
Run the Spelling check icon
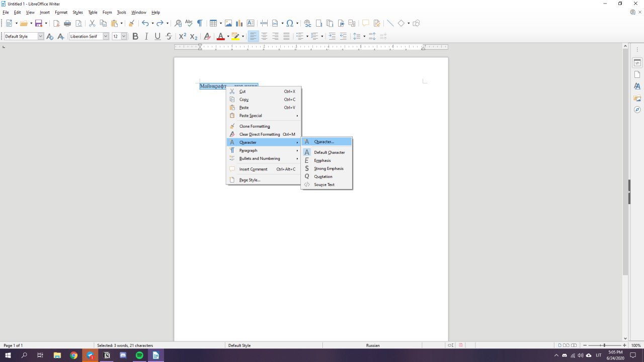coord(189,23)
